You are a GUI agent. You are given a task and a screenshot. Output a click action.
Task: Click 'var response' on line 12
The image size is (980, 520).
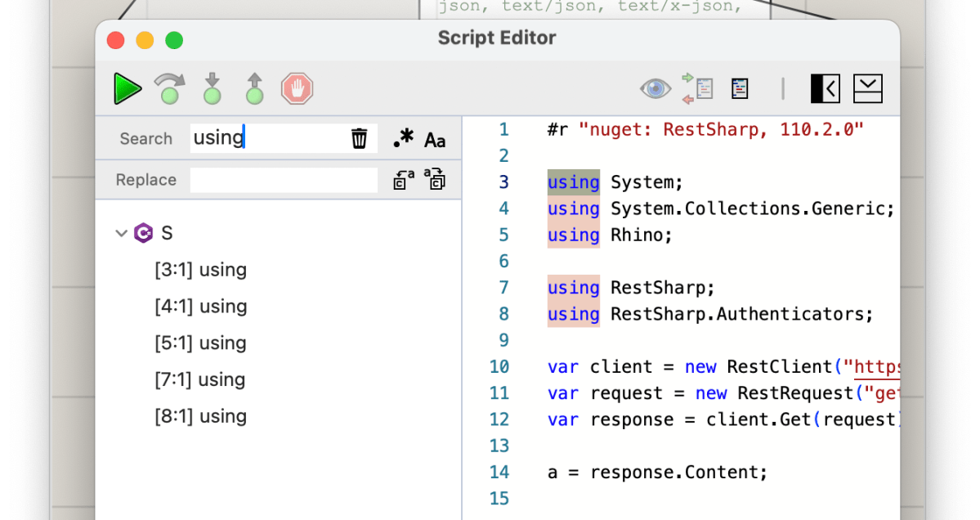pyautogui.click(x=611, y=419)
